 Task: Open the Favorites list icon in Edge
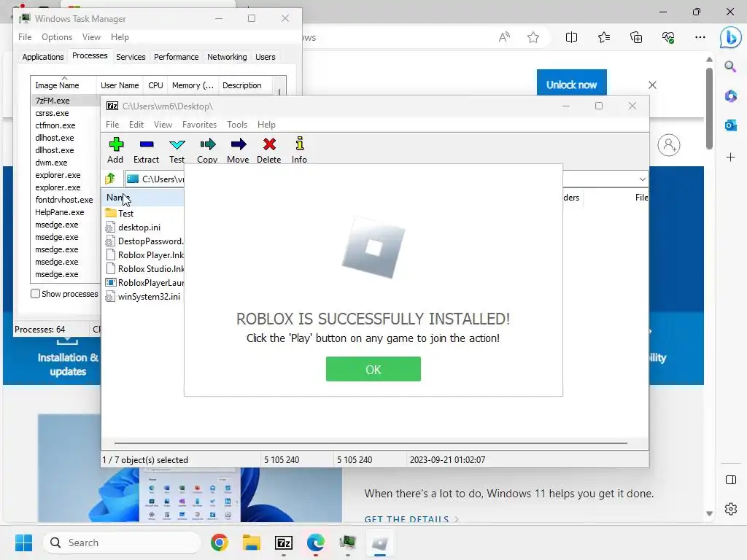pos(603,37)
